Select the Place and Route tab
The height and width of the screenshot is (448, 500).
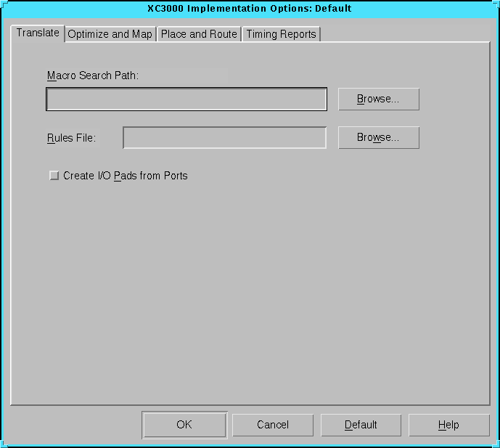point(199,34)
